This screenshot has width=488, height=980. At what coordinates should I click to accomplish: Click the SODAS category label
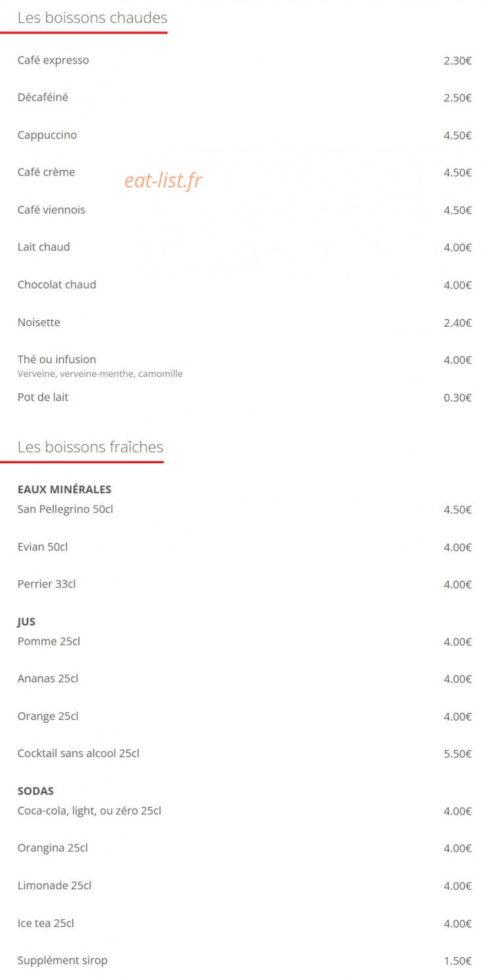pyautogui.click(x=35, y=791)
